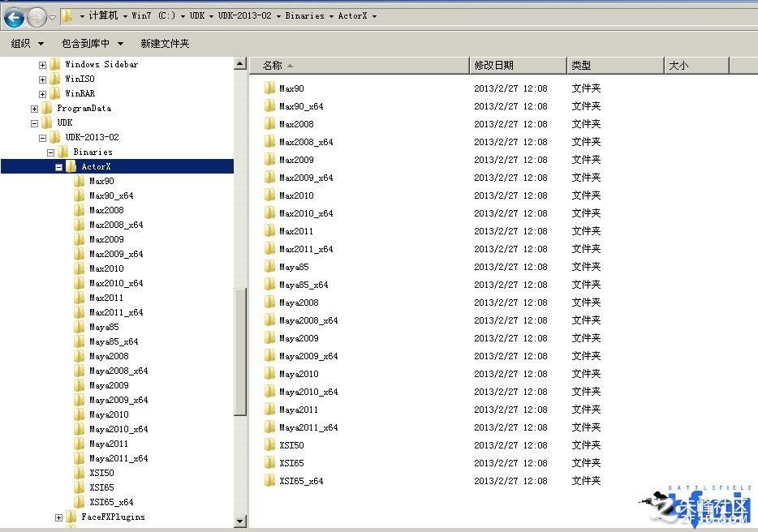Select Maya2010 in the navigation tree
The height and width of the screenshot is (532, 758).
pos(109,414)
